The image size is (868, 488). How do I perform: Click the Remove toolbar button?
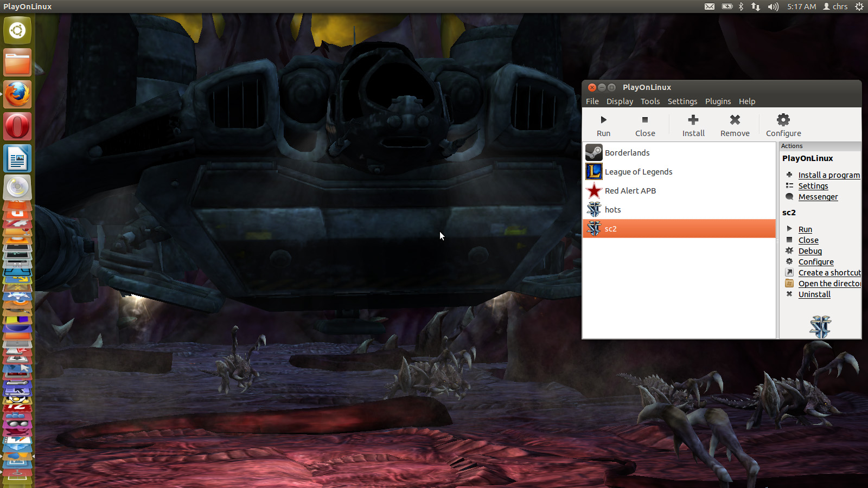tap(735, 125)
